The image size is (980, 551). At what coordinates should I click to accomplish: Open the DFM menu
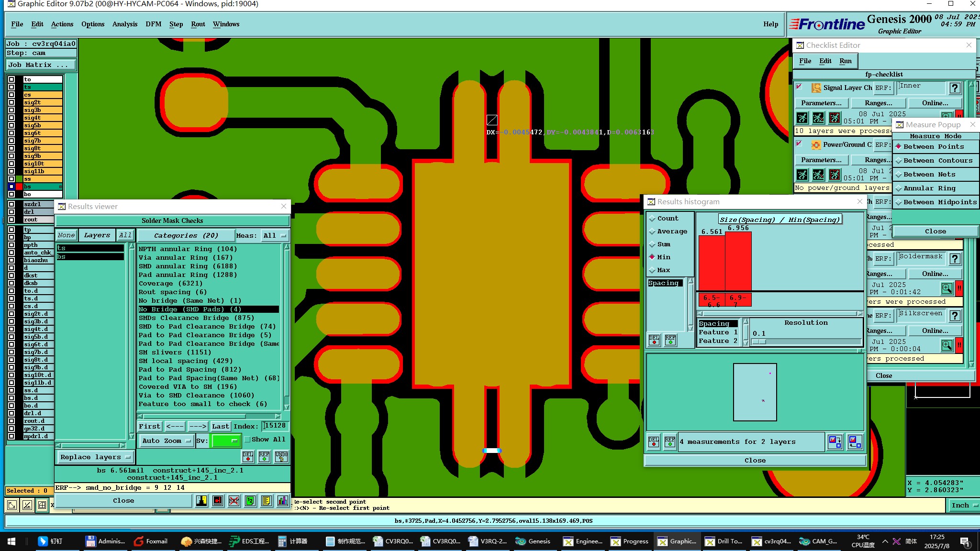click(153, 24)
